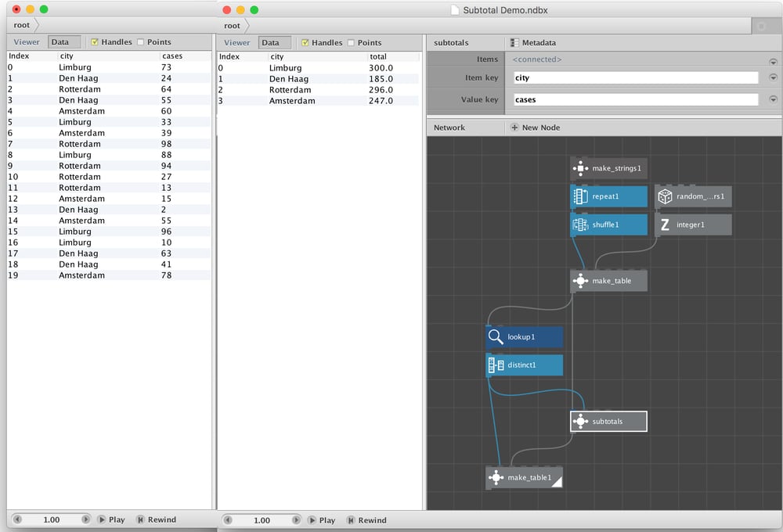The width and height of the screenshot is (783, 532).
Task: Click Play icon in right viewer
Action: [312, 520]
